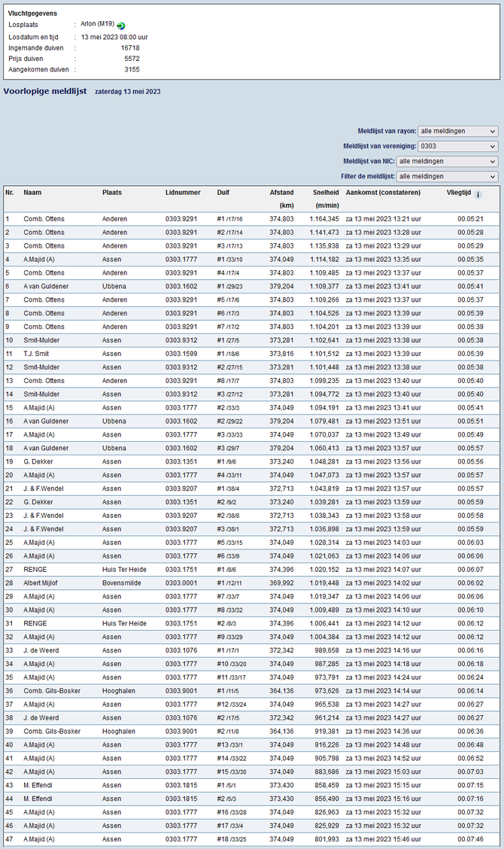This screenshot has height=849, width=504.
Task: Click speed 989,658 in row 33
Action: click(327, 651)
